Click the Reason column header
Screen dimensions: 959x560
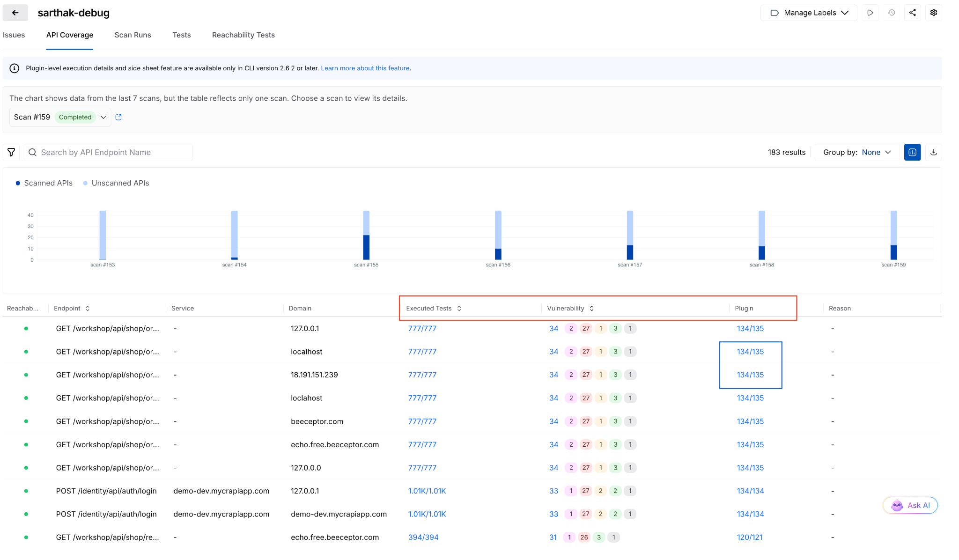click(x=840, y=308)
